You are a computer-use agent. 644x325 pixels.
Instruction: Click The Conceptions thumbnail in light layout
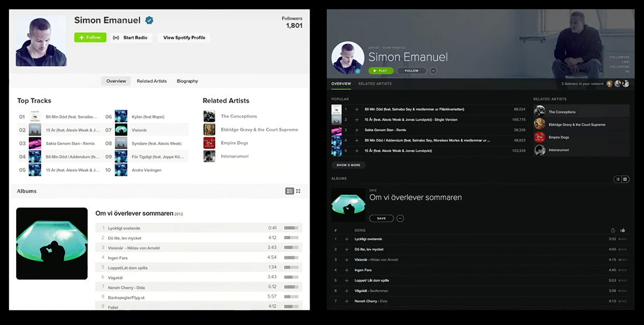pyautogui.click(x=209, y=116)
